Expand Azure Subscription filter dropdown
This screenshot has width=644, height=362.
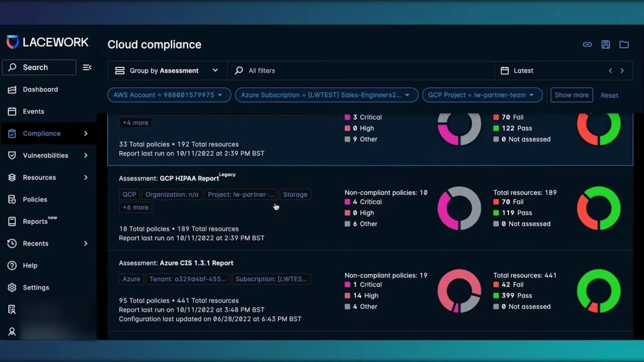[x=327, y=95]
